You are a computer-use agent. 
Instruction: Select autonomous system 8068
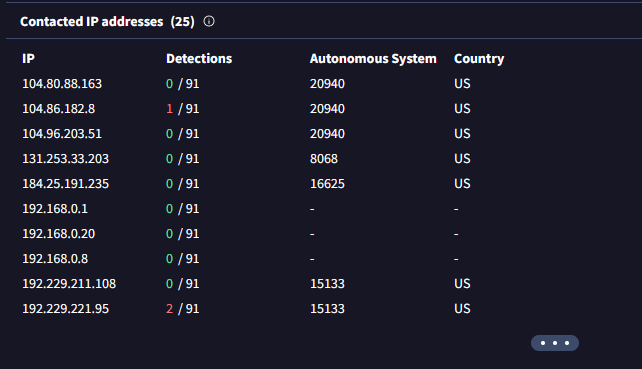point(324,159)
